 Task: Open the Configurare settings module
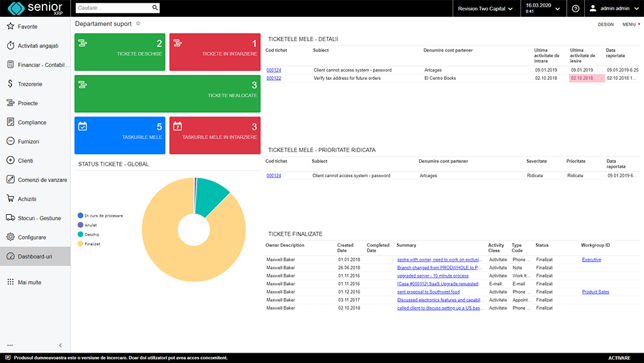32,237
